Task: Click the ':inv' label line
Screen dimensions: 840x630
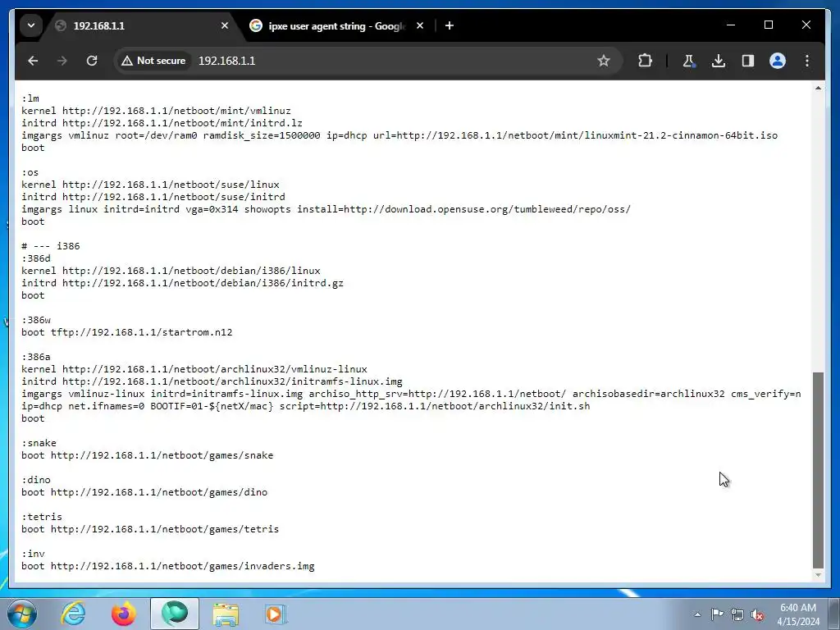Action: (33, 555)
